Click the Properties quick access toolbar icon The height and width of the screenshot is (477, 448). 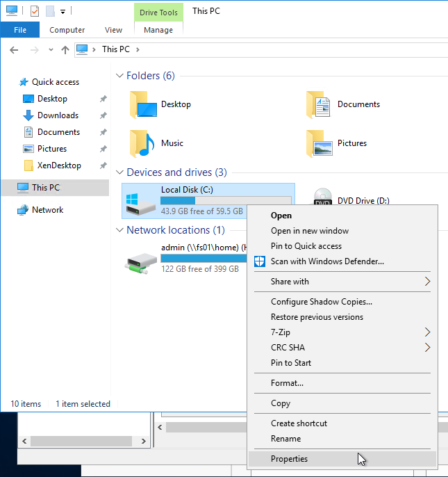click(35, 12)
